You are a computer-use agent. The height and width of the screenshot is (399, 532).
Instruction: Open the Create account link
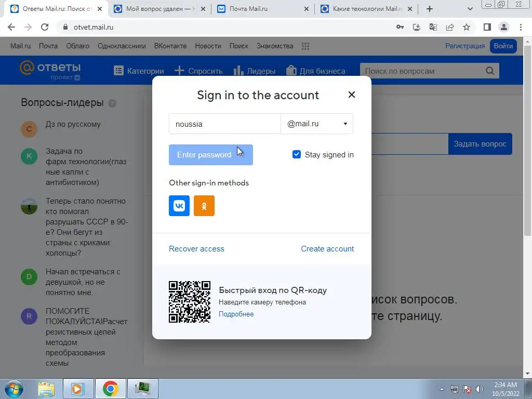(x=327, y=249)
